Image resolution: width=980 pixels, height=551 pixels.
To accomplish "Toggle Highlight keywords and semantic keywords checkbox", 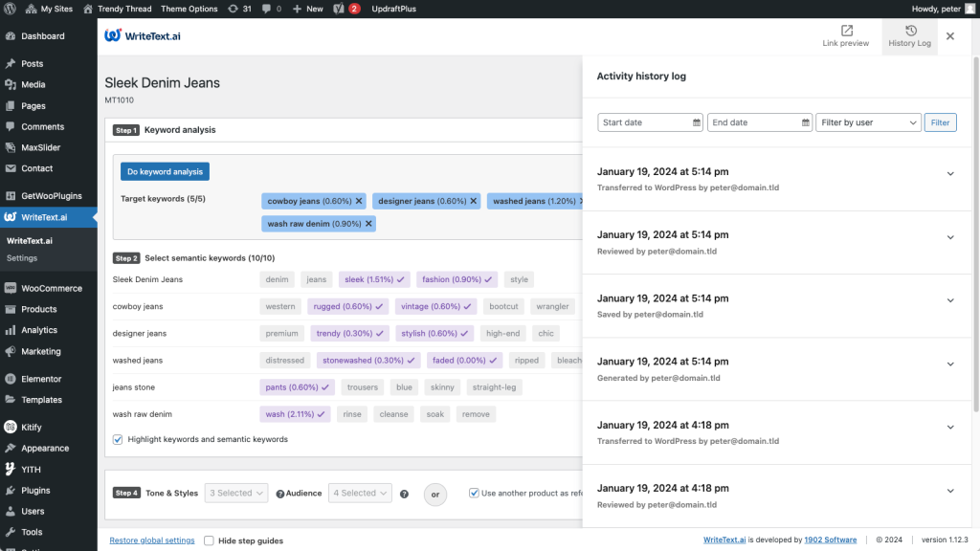I will [118, 439].
